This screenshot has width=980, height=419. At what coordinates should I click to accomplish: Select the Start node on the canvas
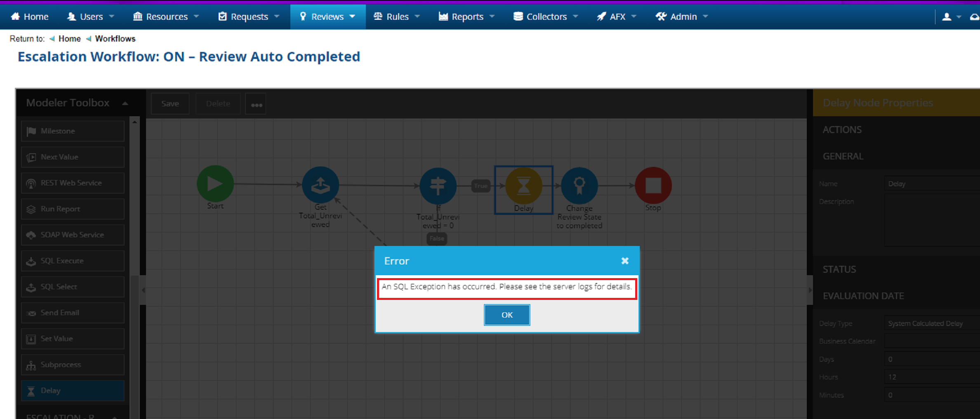[x=215, y=185]
